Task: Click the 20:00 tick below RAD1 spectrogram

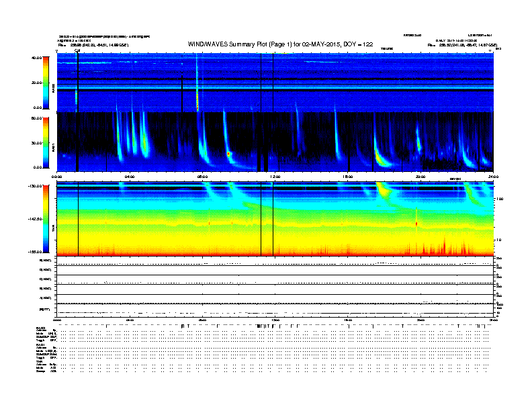Action: pyautogui.click(x=420, y=177)
